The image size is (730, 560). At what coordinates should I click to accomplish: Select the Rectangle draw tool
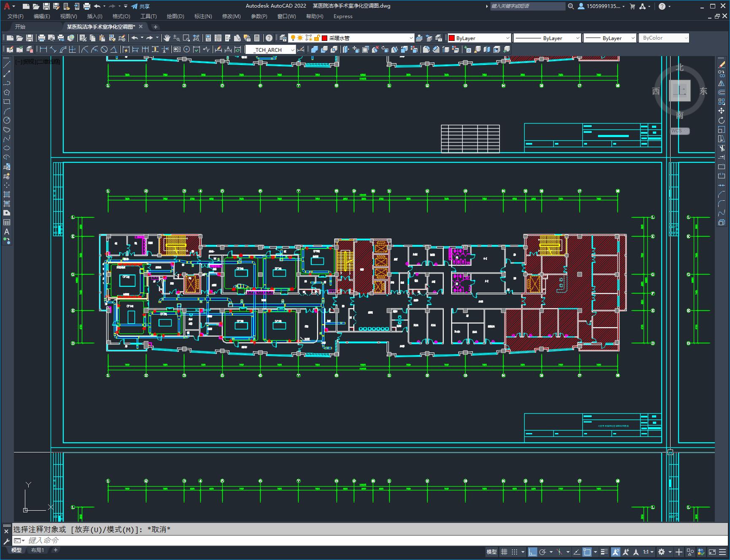tap(7, 102)
